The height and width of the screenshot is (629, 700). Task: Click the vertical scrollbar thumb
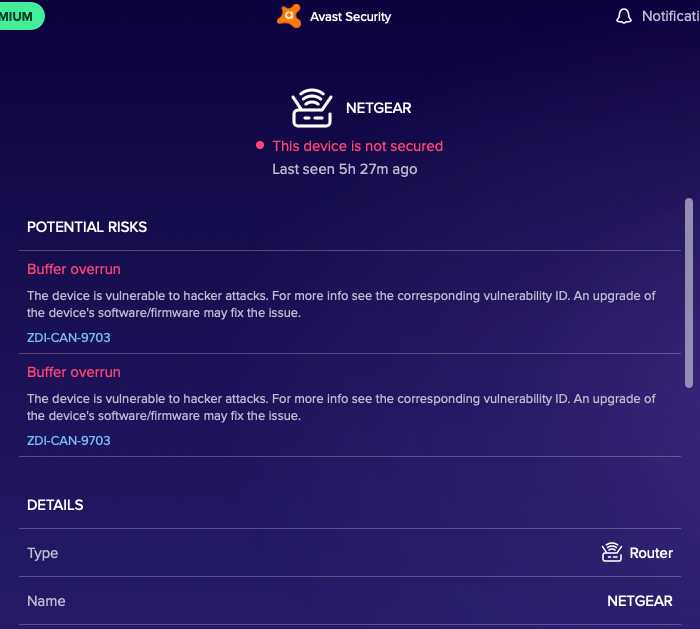pyautogui.click(x=688, y=290)
